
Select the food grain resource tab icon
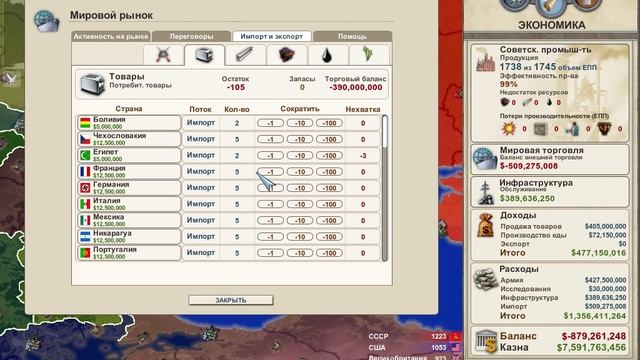368,55
